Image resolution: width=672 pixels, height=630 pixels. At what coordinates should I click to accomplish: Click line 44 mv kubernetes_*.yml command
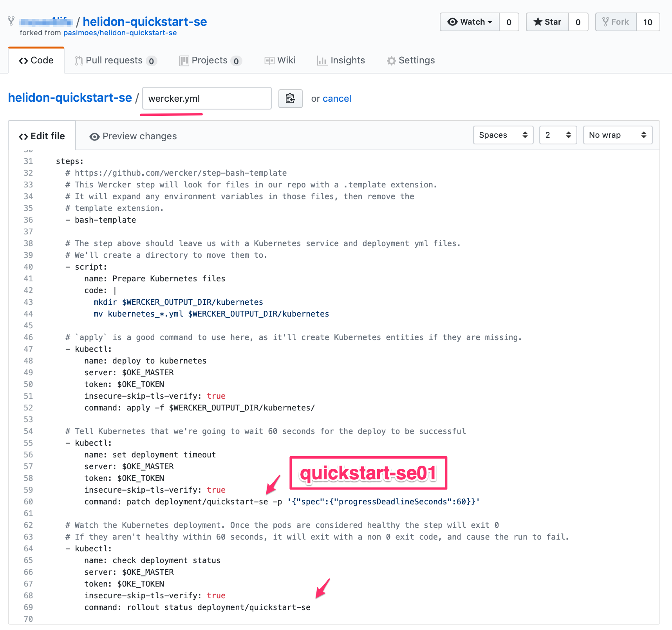click(x=211, y=314)
